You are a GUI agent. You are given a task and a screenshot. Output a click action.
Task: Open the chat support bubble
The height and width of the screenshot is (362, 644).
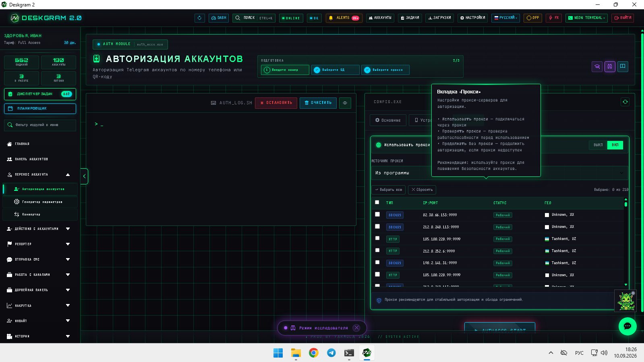[627, 326]
